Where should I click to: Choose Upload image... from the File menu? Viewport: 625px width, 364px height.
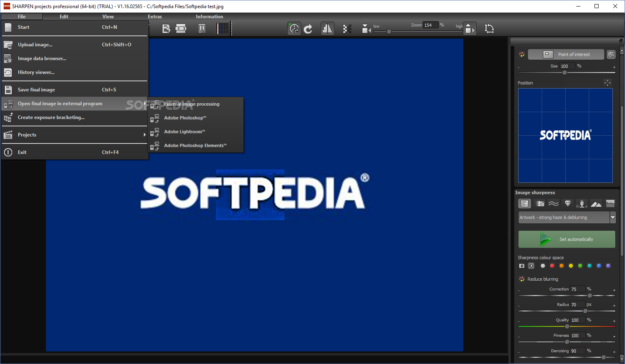pos(75,45)
